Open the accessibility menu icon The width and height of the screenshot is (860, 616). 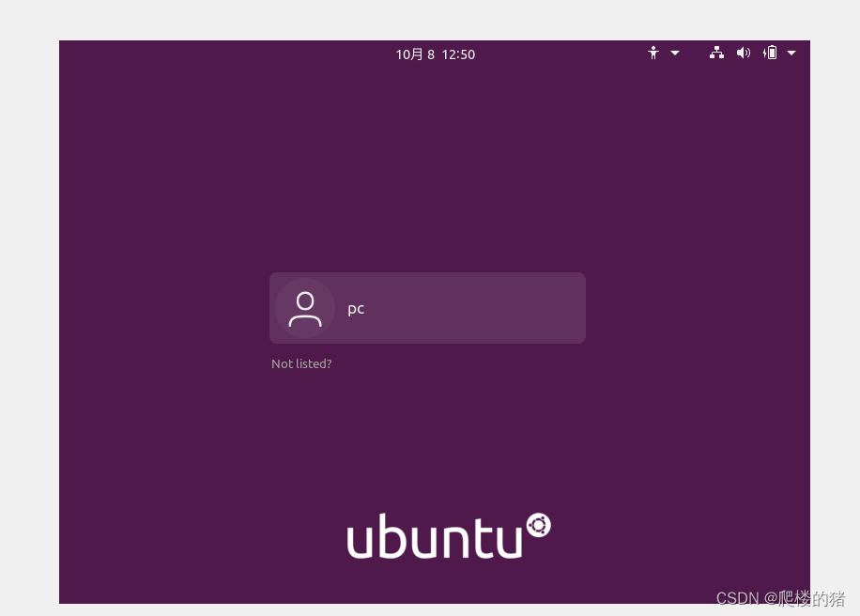coord(653,54)
